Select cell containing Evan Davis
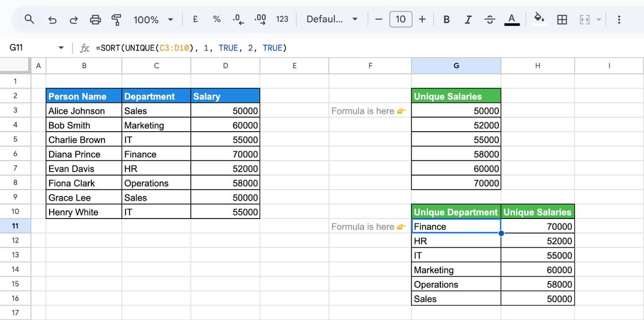 [x=84, y=168]
